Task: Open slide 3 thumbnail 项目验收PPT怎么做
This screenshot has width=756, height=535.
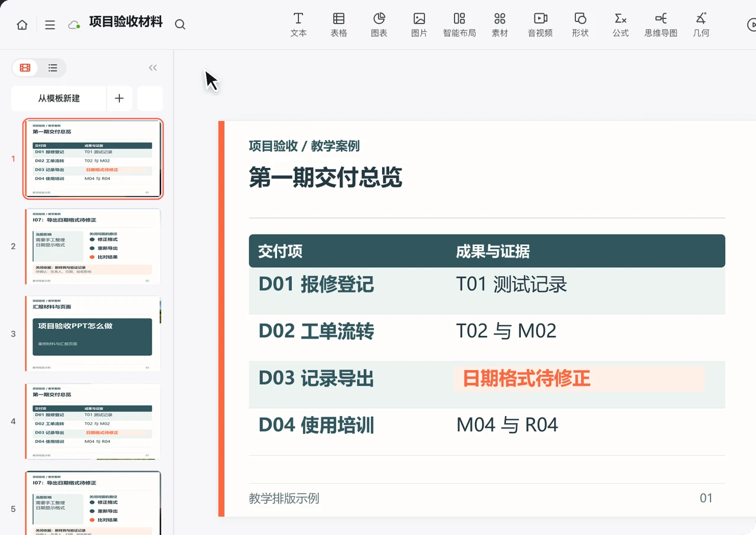Action: [93, 334]
